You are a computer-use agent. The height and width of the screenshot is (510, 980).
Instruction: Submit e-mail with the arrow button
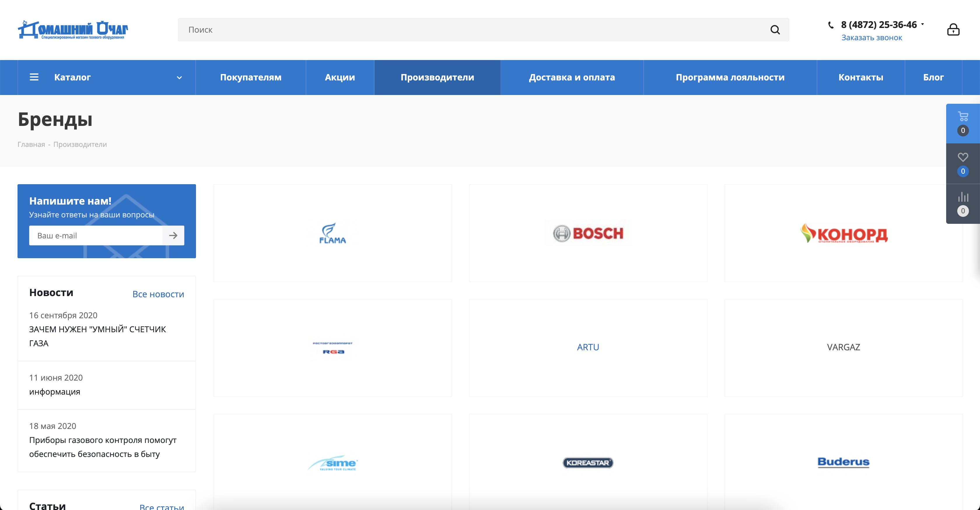pos(173,235)
